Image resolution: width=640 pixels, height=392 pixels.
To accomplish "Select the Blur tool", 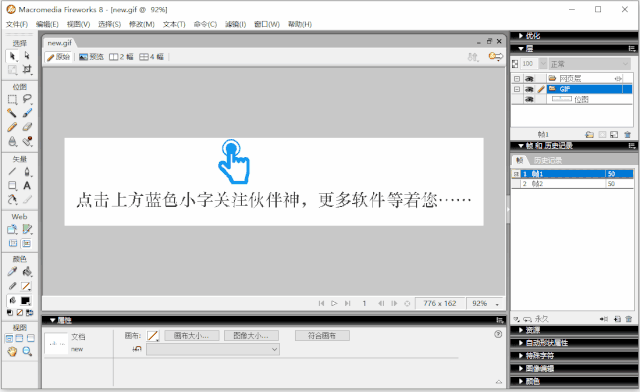I will click(x=12, y=142).
